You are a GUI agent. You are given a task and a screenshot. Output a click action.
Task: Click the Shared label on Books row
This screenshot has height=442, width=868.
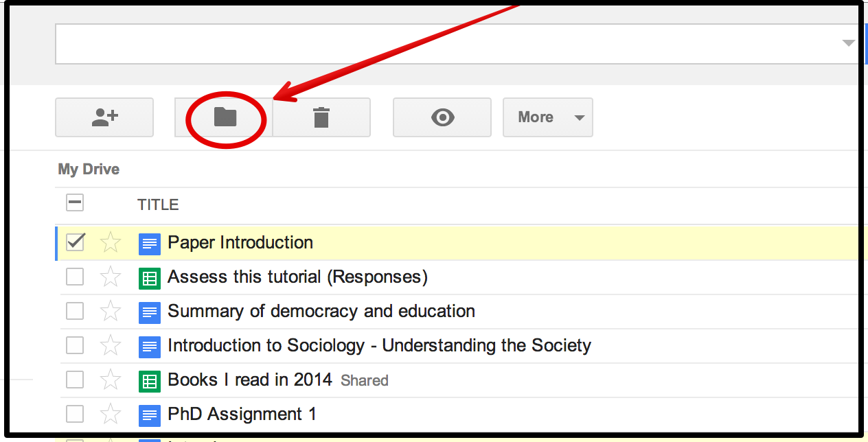coord(365,381)
